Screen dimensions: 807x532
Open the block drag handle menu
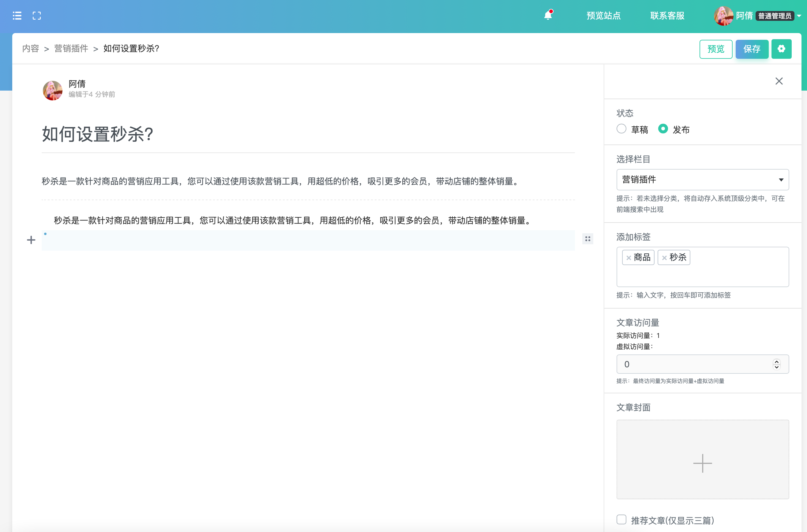coord(588,239)
